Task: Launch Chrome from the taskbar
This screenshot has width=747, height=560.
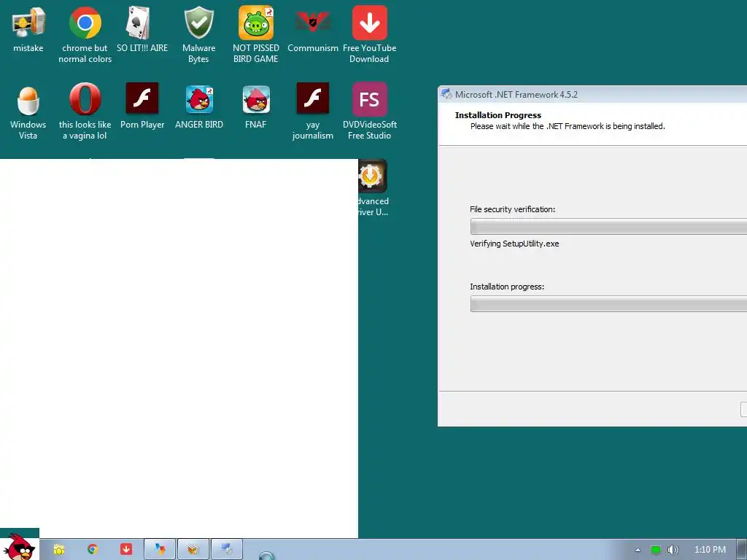Action: click(93, 550)
